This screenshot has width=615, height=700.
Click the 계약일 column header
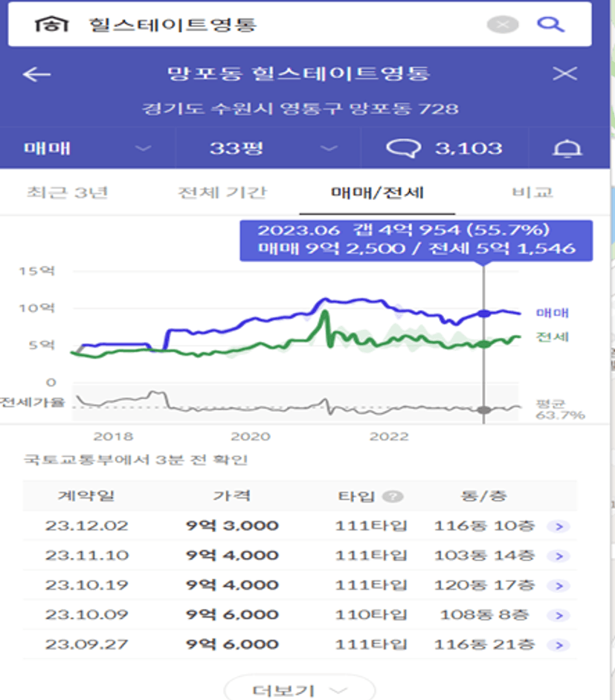(86, 496)
